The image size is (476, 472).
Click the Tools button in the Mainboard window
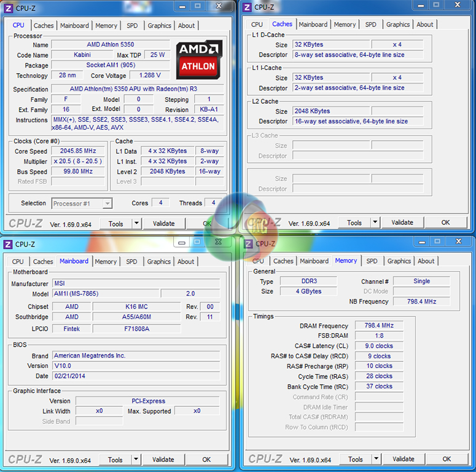(115, 460)
